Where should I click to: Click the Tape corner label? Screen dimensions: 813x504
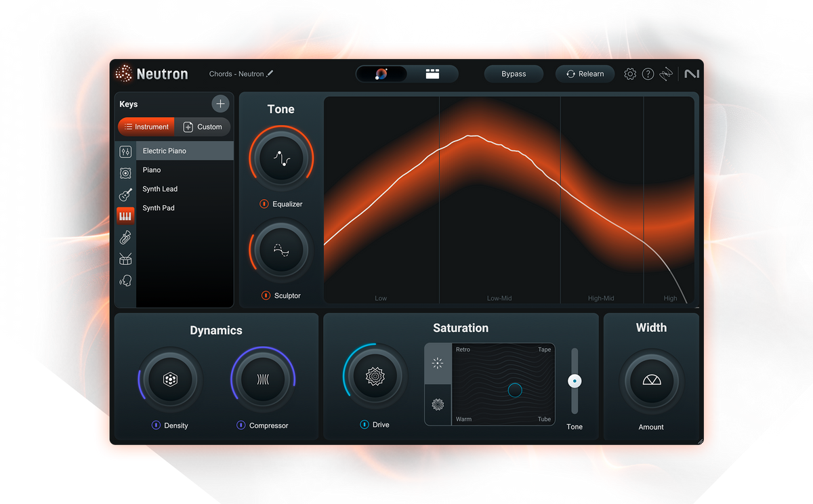545,350
